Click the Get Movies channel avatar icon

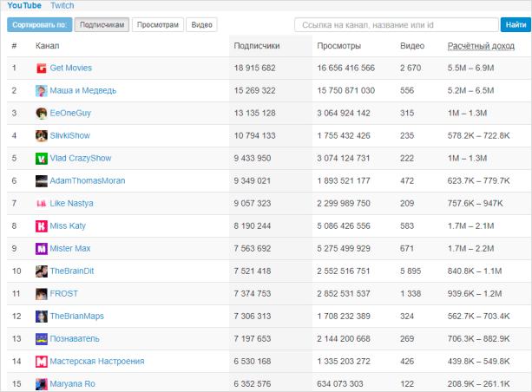[x=41, y=68]
